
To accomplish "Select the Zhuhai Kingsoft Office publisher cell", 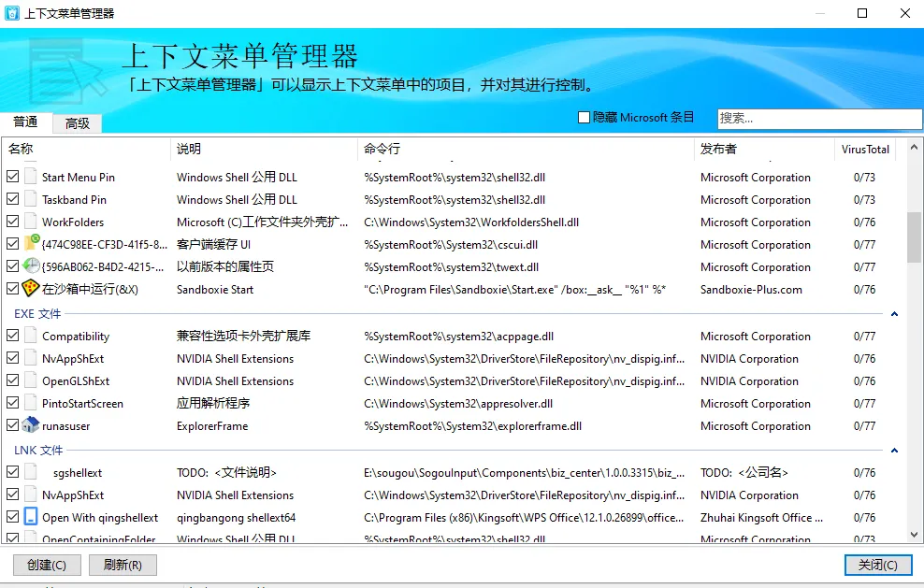I will 761,518.
